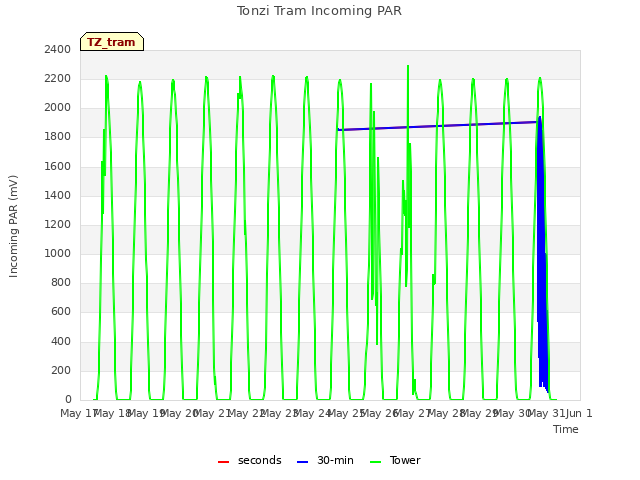Click the seconds legend label
This screenshot has width=640, height=480.
[x=260, y=460]
